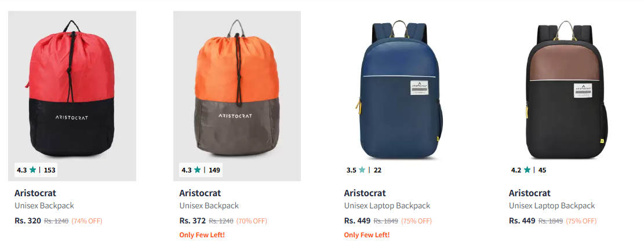644x246 pixels.
Task: Click the Rs. 372 price
Action: [192, 221]
